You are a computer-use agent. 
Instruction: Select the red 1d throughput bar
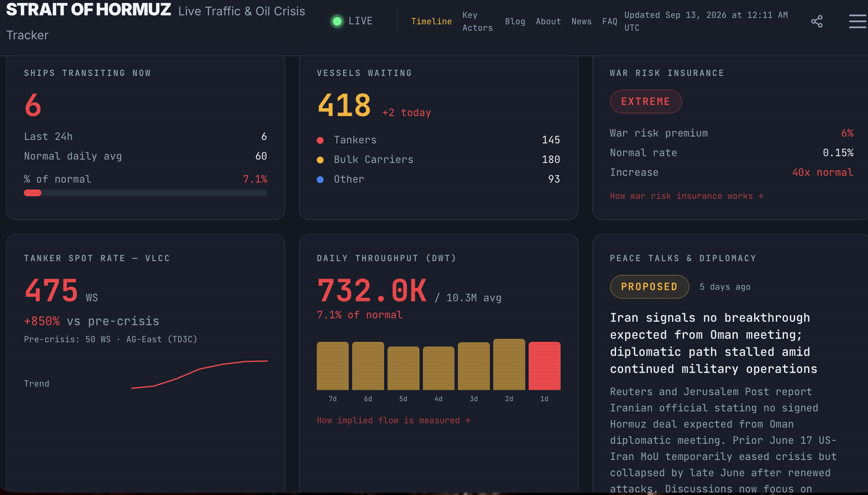point(544,366)
